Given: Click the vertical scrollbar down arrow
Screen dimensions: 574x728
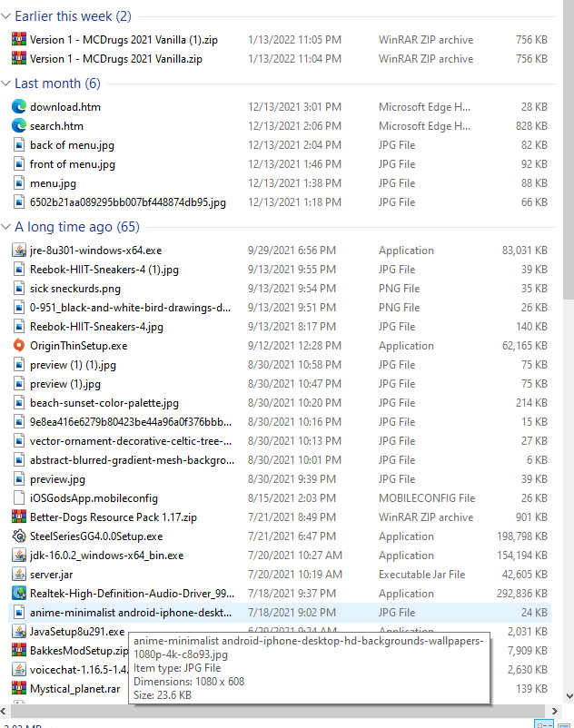Looking at the screenshot, I should coord(569,696).
